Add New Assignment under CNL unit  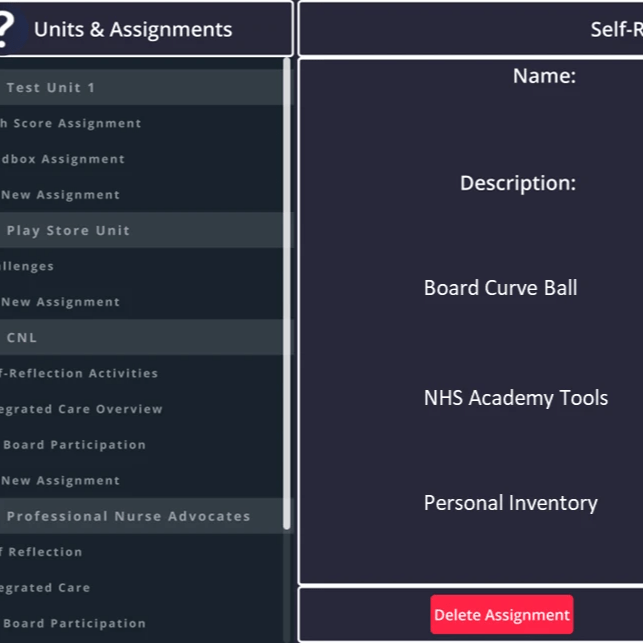(x=60, y=481)
